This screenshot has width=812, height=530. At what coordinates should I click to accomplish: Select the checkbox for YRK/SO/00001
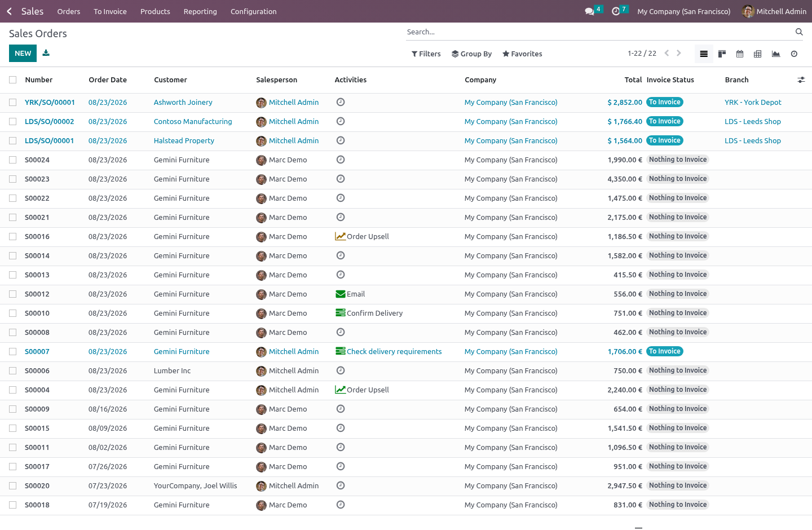click(x=12, y=103)
